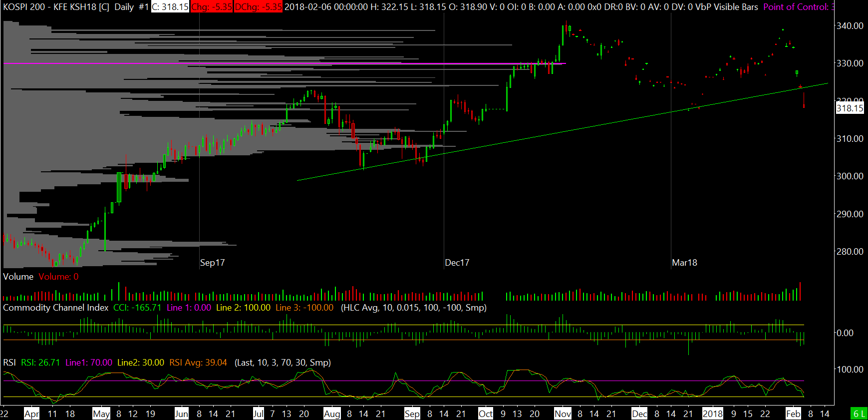Click the C: 318.15 close value
This screenshot has height=420, width=868.
click(170, 7)
